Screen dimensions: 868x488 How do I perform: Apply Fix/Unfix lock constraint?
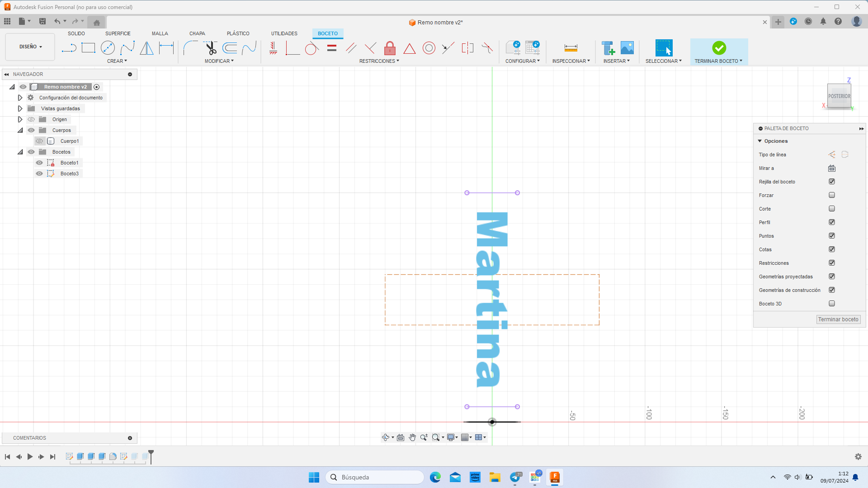[390, 48]
